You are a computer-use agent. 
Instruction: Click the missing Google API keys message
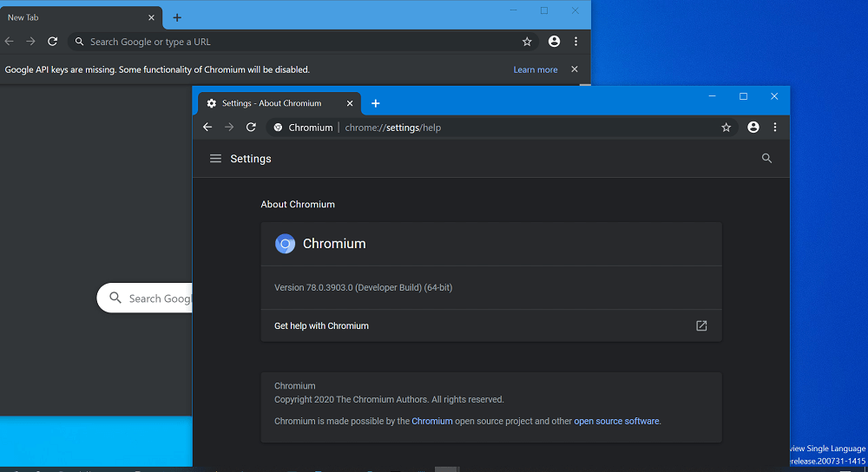point(157,69)
